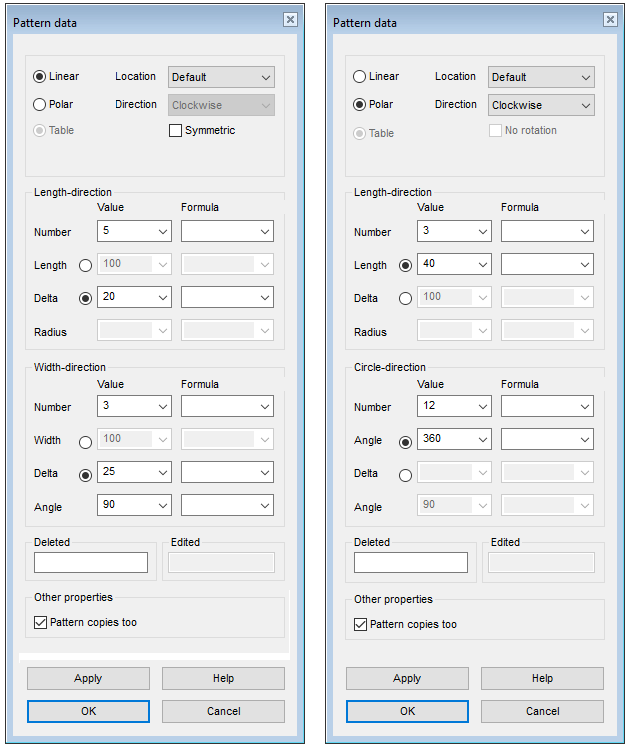Uncheck Pattern copies too in Polar-mode dialog
The image size is (628, 748).
[x=361, y=625]
